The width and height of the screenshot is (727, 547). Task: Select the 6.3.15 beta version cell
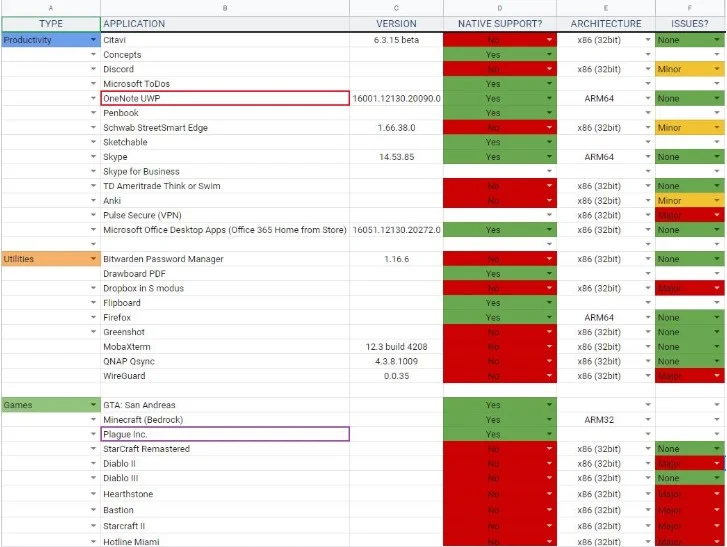(x=396, y=40)
